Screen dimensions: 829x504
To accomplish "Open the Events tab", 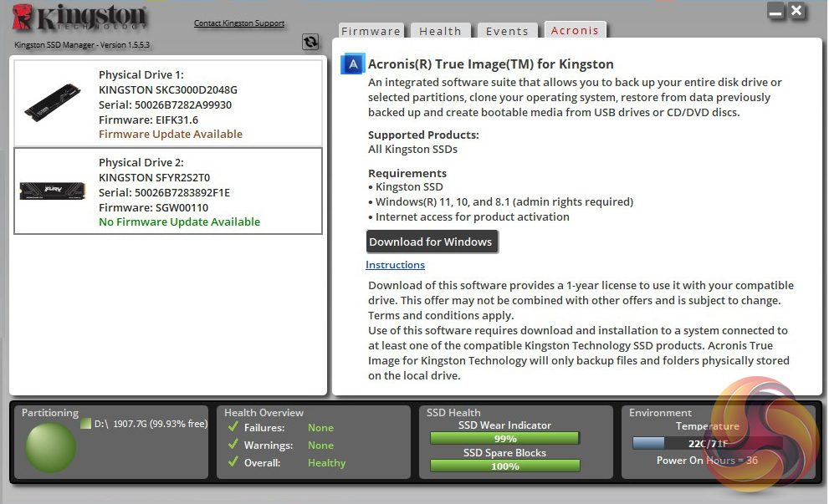I will 507,31.
